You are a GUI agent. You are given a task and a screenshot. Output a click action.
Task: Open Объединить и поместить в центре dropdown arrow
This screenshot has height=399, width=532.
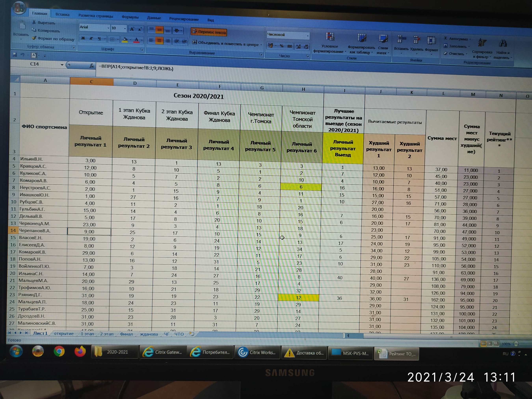pos(261,45)
